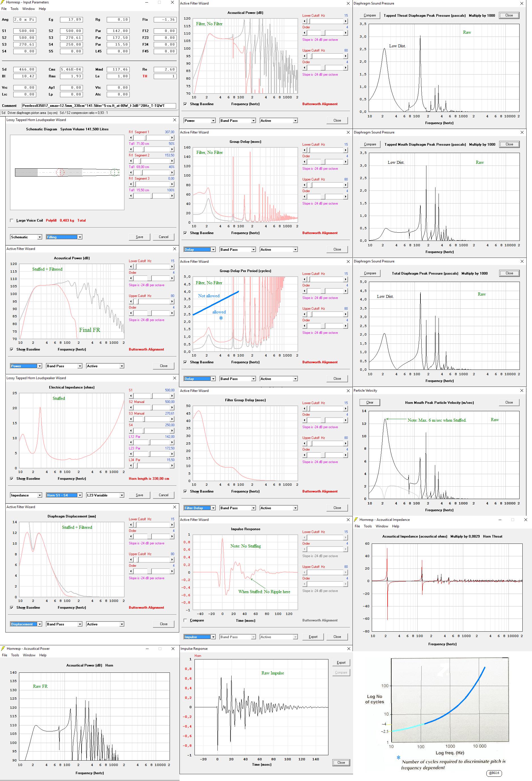532x781 pixels.
Task: Open Help menu in Acoustical Impedance window
Action: click(396, 526)
